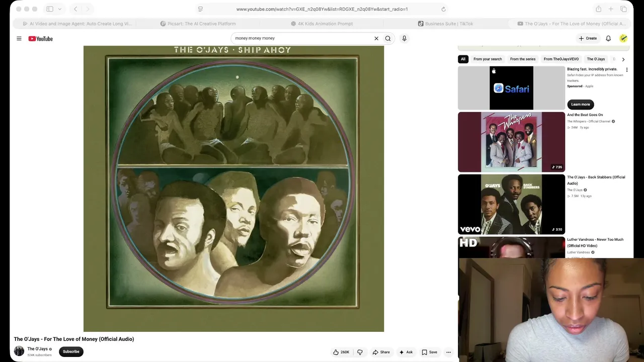Show Safari tab overview
644x362 pixels.
click(x=623, y=9)
